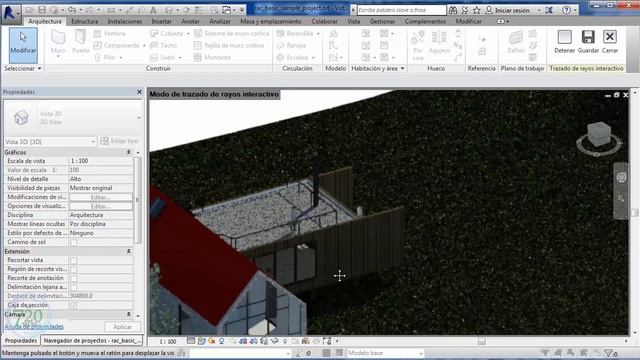Click the Agujero shaft tool
The image size is (640, 360).
point(439,42)
